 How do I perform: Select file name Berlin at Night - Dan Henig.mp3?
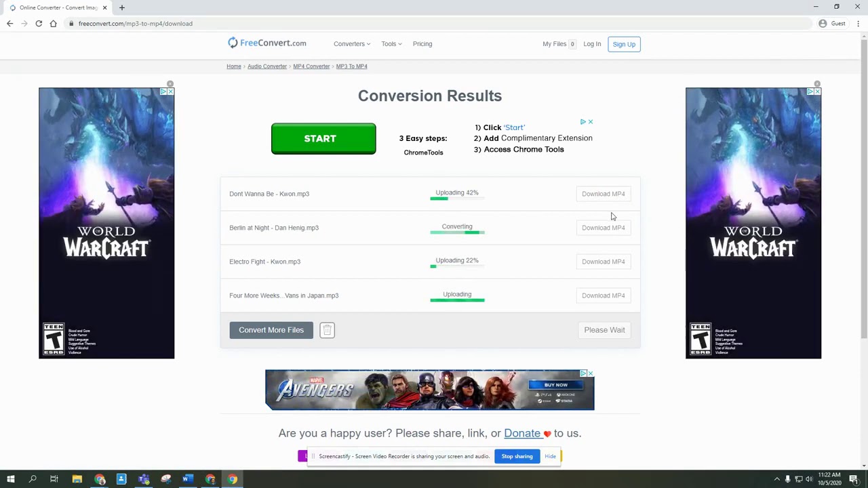pos(274,228)
